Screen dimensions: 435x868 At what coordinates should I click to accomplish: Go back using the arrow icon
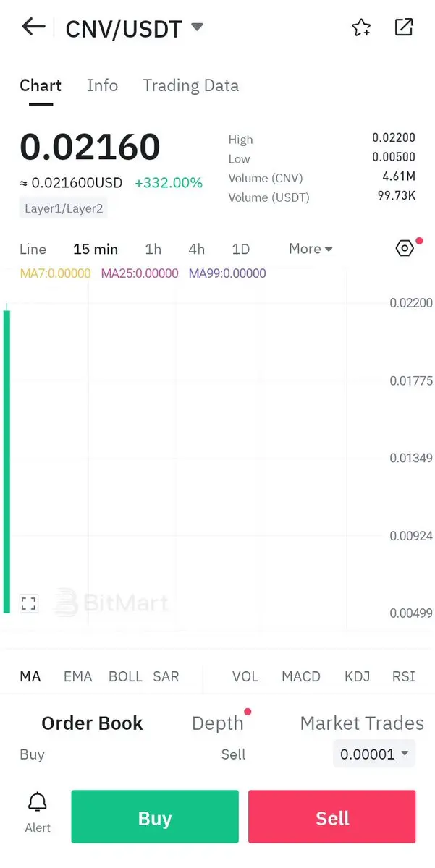click(33, 27)
